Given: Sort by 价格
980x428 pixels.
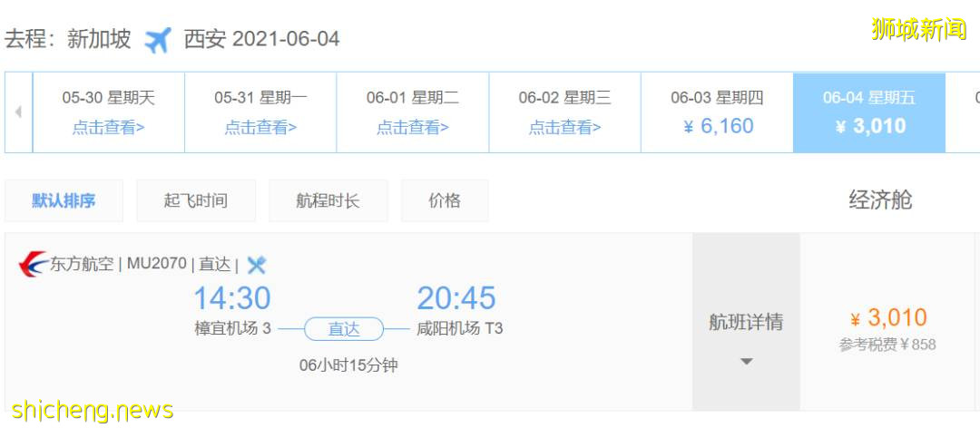Looking at the screenshot, I should pos(445,200).
